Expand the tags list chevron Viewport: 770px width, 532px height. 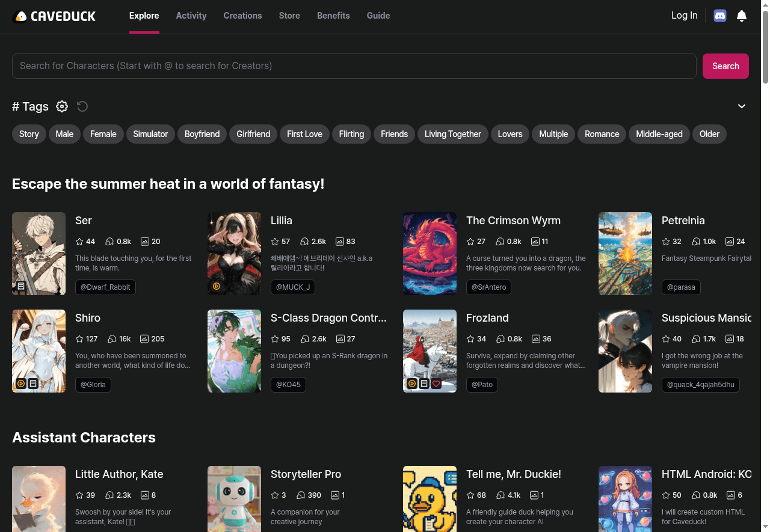pos(742,106)
